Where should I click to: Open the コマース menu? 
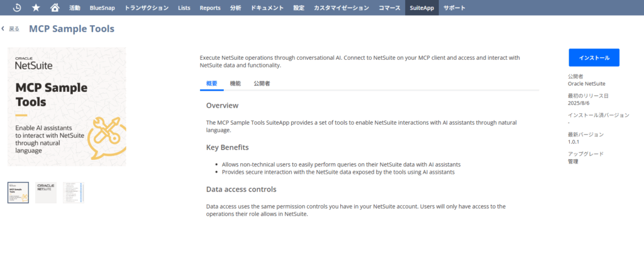389,8
